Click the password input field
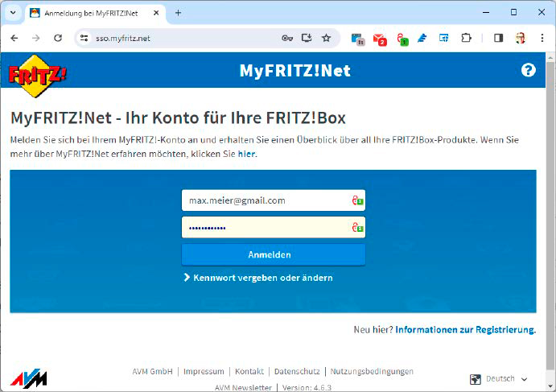The width and height of the screenshot is (556, 392). click(x=274, y=228)
